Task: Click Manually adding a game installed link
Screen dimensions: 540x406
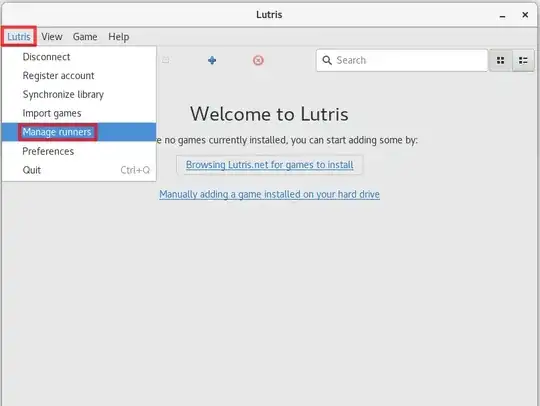Action: [269, 194]
